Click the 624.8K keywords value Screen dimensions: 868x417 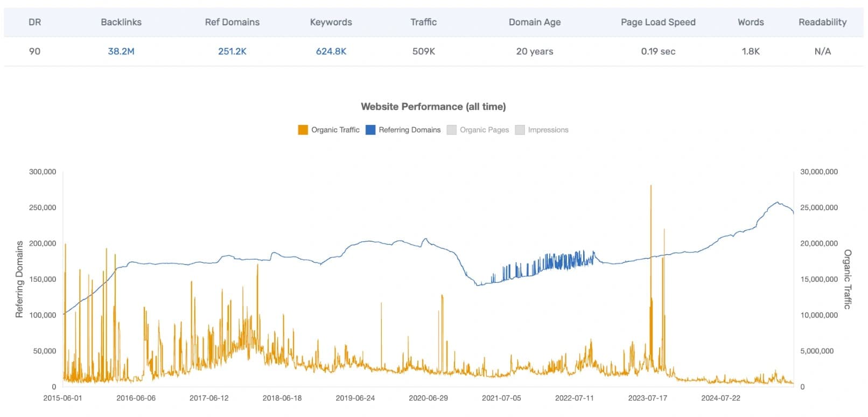(331, 51)
